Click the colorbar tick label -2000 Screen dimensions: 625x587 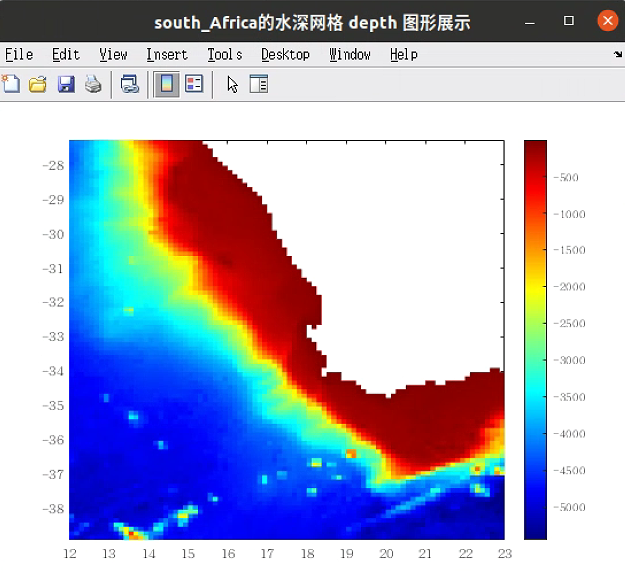pos(570,287)
